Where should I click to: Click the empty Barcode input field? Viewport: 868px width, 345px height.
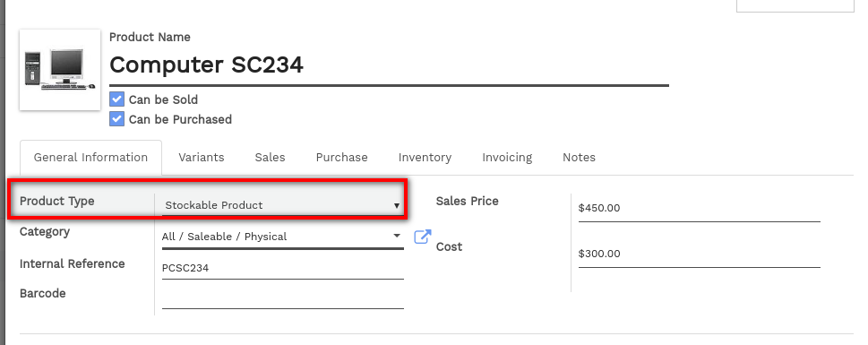click(x=283, y=298)
